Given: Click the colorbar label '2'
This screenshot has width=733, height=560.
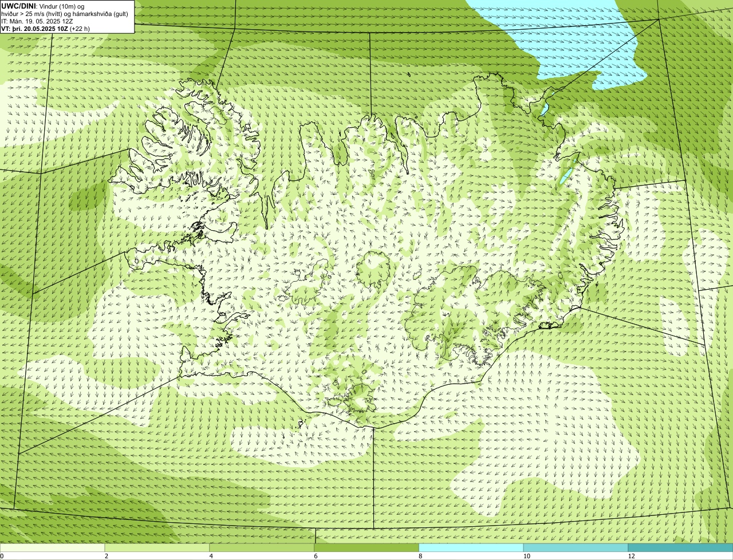Looking at the screenshot, I should coord(107,556).
